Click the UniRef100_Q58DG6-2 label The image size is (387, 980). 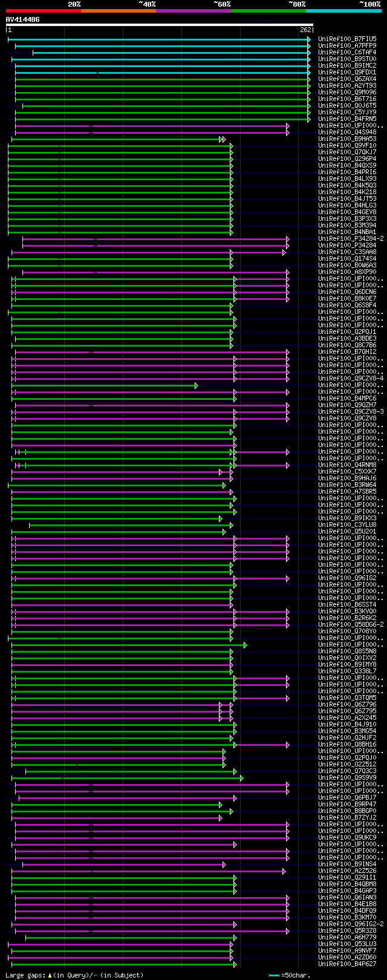coord(351,624)
